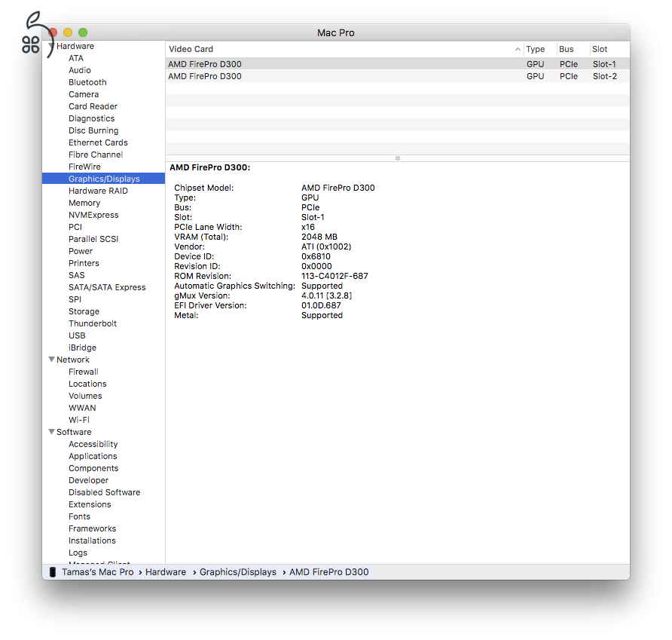Click the Slot column header

point(600,49)
